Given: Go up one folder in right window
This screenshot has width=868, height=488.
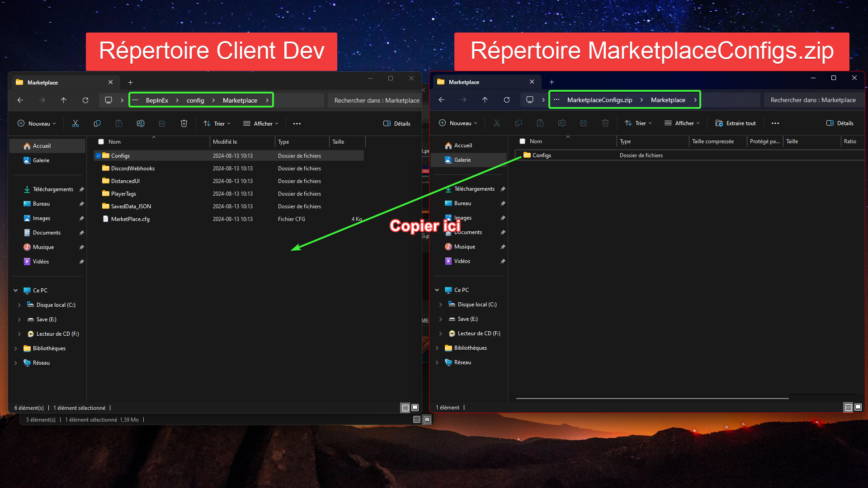Looking at the screenshot, I should click(x=485, y=100).
